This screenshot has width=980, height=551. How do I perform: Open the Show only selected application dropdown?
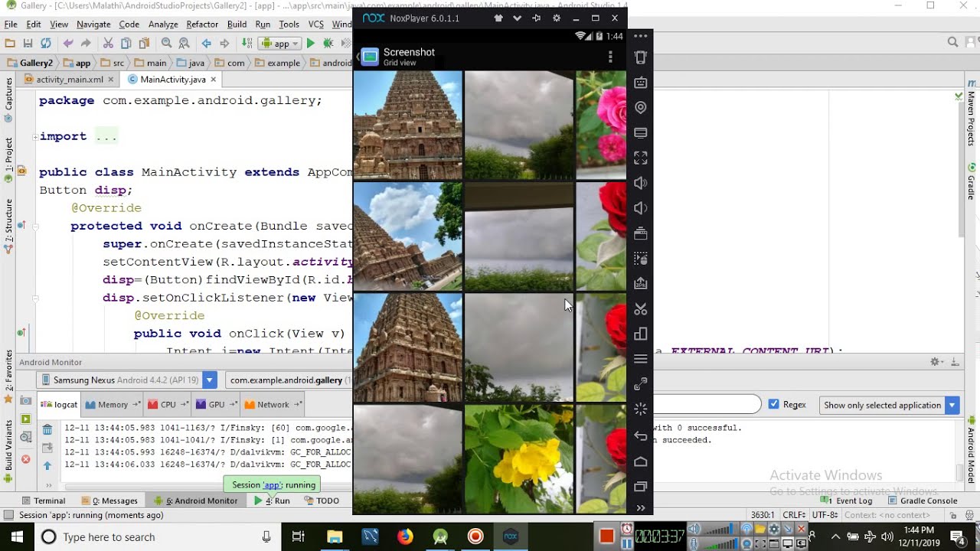890,405
